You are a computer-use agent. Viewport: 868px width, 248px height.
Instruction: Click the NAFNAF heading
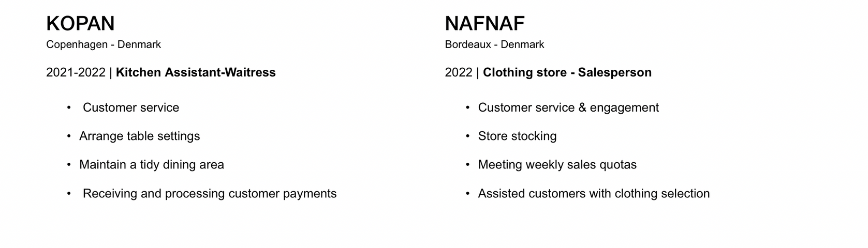pos(484,24)
